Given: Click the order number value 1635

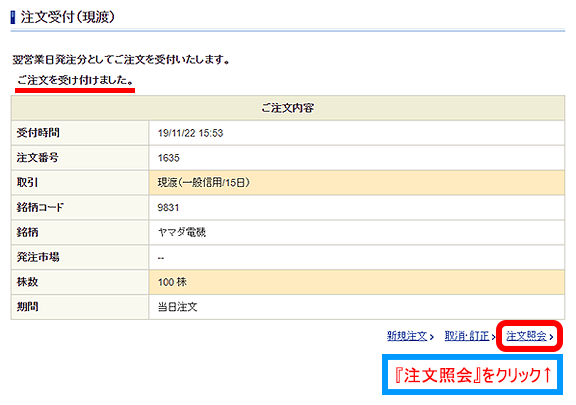Looking at the screenshot, I should click(169, 158).
